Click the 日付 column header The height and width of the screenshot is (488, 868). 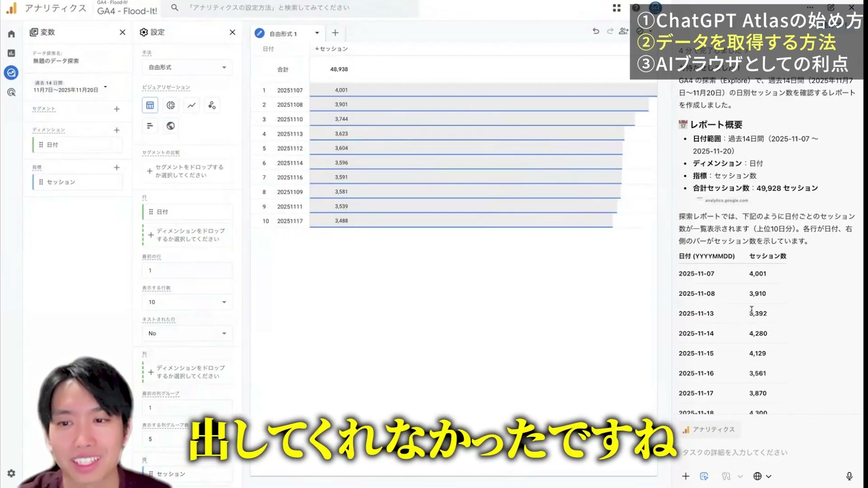(268, 49)
